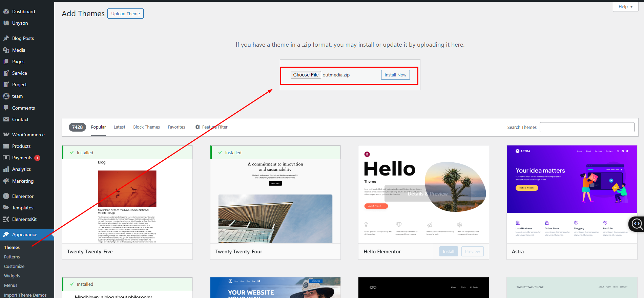
Task: Click the floating code widget icon
Action: click(637, 224)
